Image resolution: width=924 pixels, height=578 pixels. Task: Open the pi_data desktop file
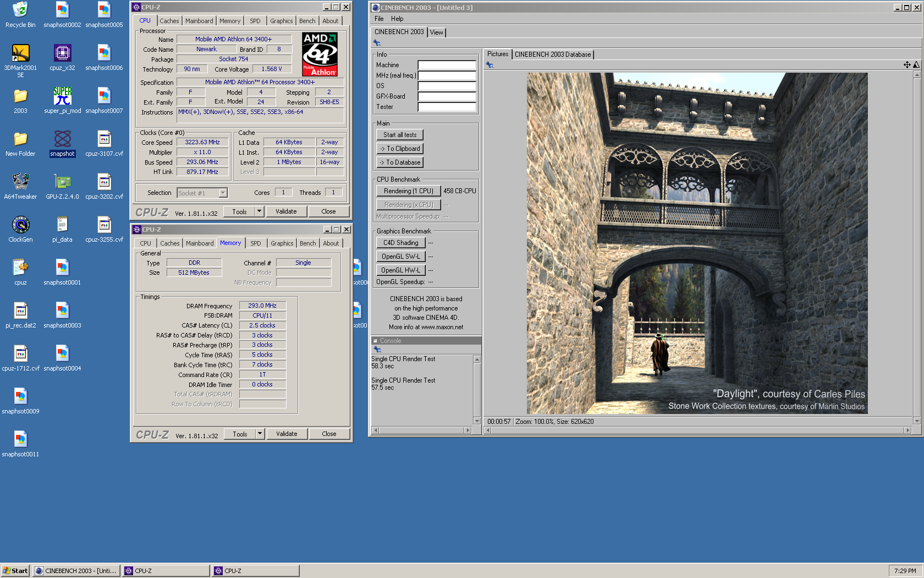62,230
